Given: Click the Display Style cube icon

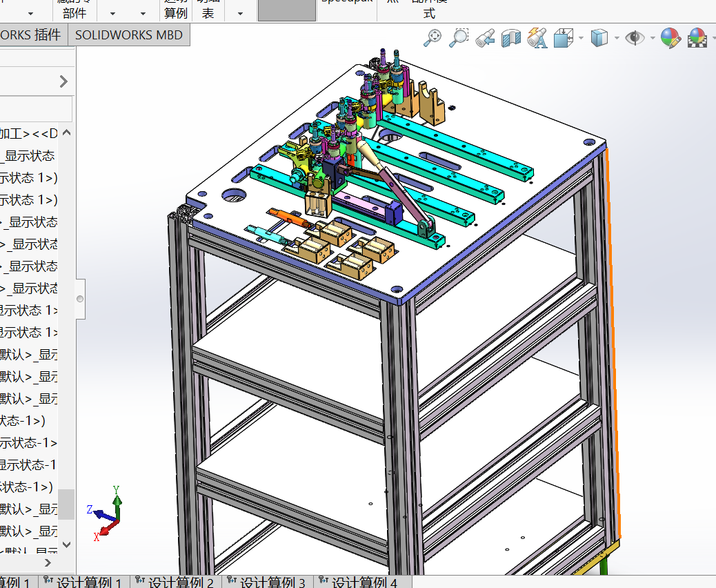Looking at the screenshot, I should [x=599, y=37].
